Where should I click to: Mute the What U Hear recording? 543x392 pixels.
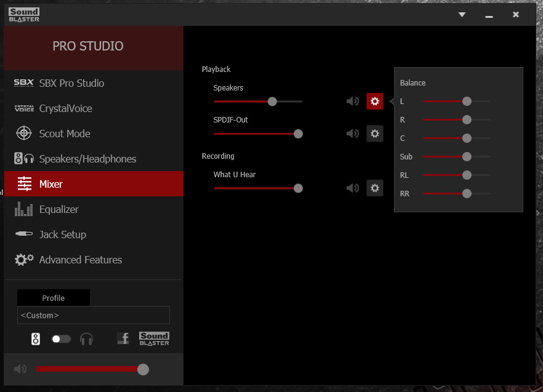pyautogui.click(x=353, y=188)
